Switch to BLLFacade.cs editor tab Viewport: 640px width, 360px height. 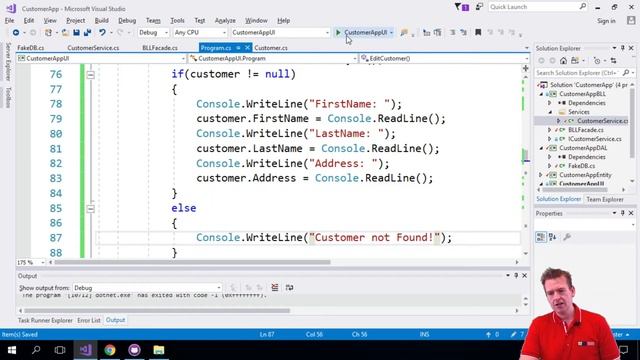coord(160,48)
